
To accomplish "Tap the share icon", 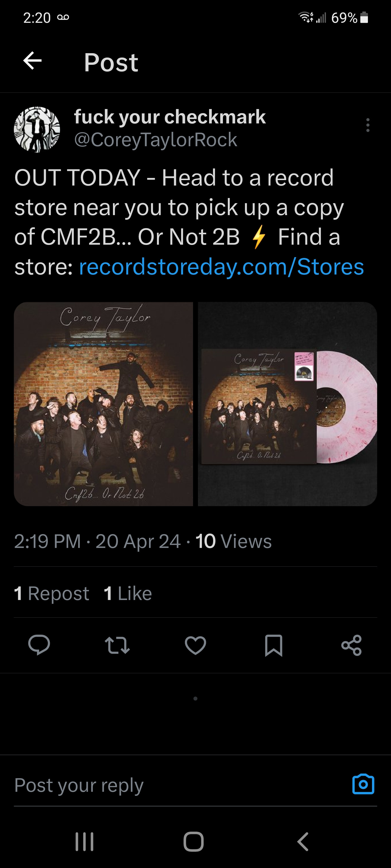I will pos(352,645).
